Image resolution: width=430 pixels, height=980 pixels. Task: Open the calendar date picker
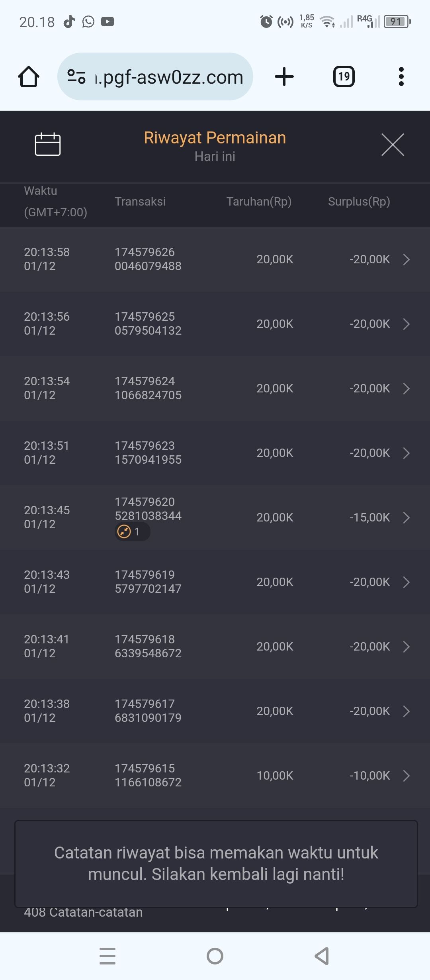48,144
